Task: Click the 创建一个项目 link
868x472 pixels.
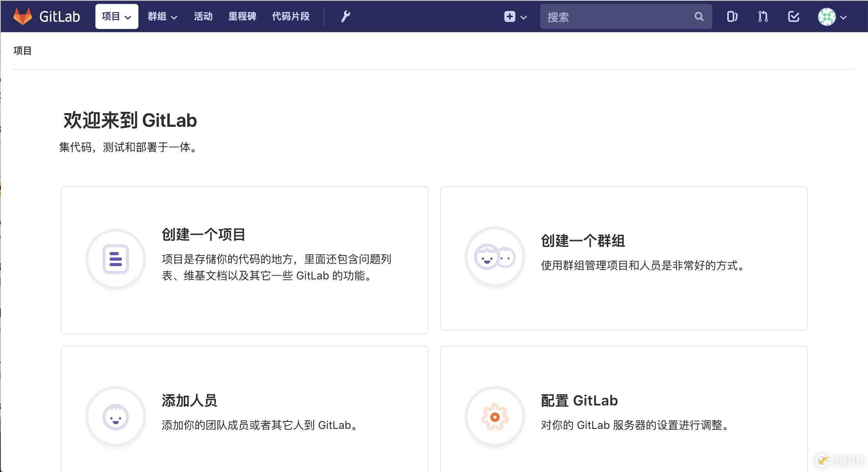Action: click(204, 235)
